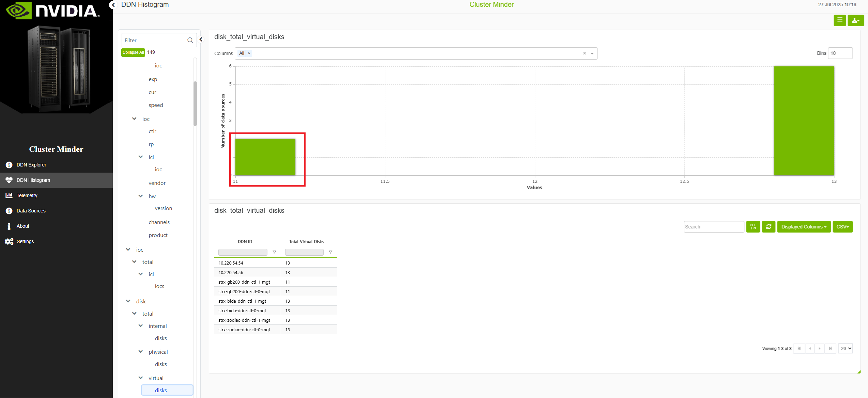Go to the next table page
868x398 pixels.
tap(820, 349)
